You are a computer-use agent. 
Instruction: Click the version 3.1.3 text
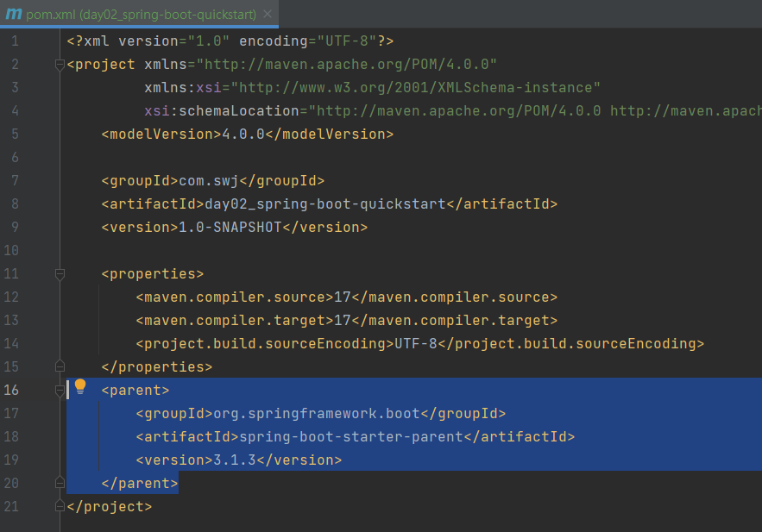coord(239,460)
